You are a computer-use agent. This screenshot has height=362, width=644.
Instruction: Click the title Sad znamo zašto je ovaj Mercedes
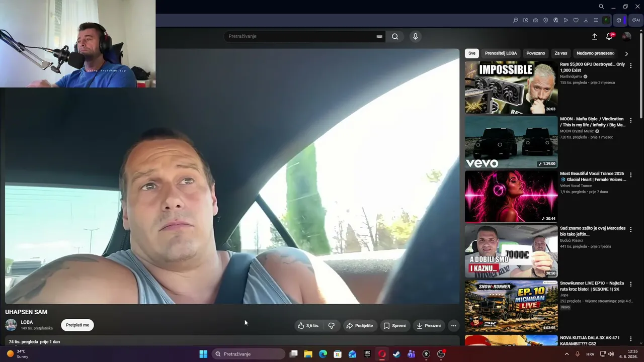coord(593,231)
